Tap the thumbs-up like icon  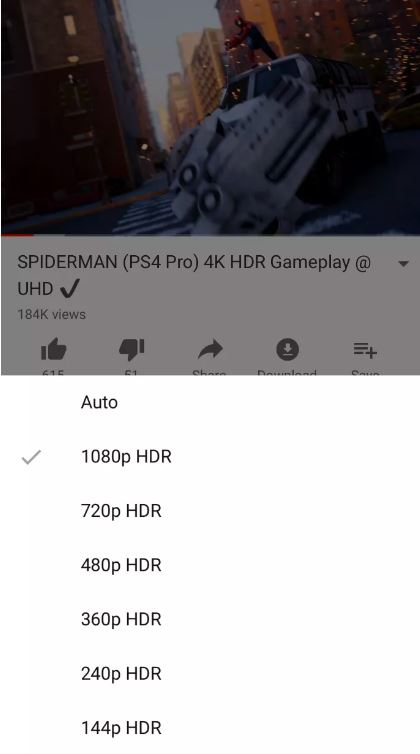pos(53,349)
